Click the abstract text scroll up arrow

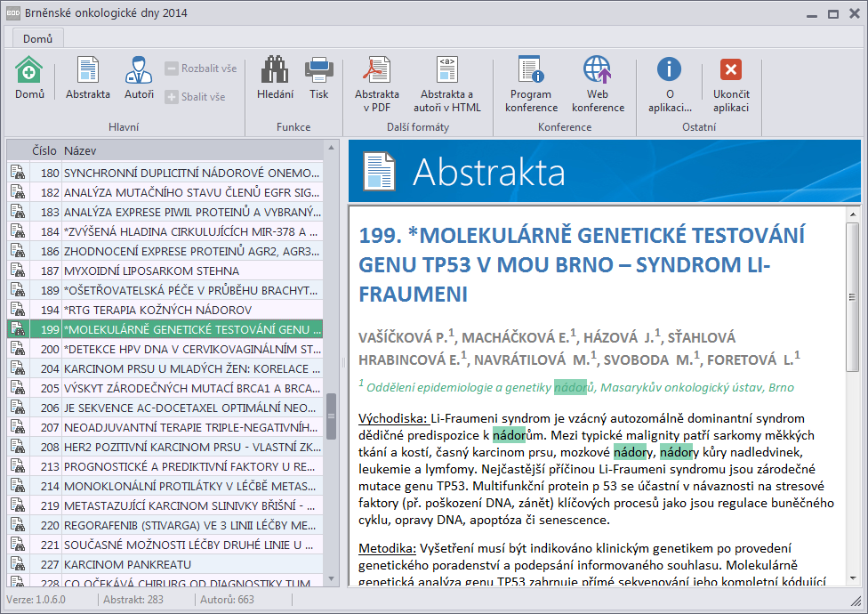pos(853,214)
